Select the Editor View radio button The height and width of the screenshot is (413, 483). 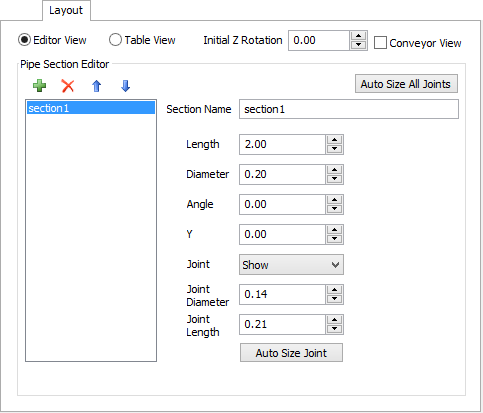click(x=24, y=40)
